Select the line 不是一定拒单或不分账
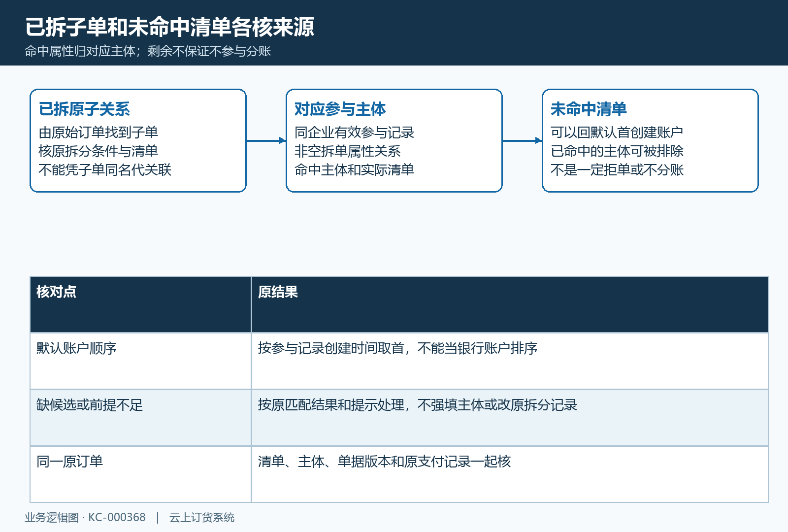Viewport: 788px width, 532px height. click(x=617, y=169)
